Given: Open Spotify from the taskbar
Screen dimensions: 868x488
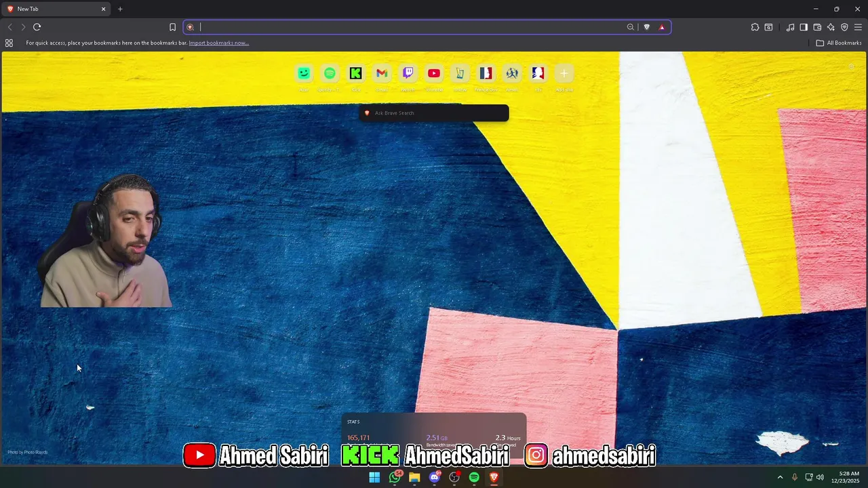Looking at the screenshot, I should point(474,477).
